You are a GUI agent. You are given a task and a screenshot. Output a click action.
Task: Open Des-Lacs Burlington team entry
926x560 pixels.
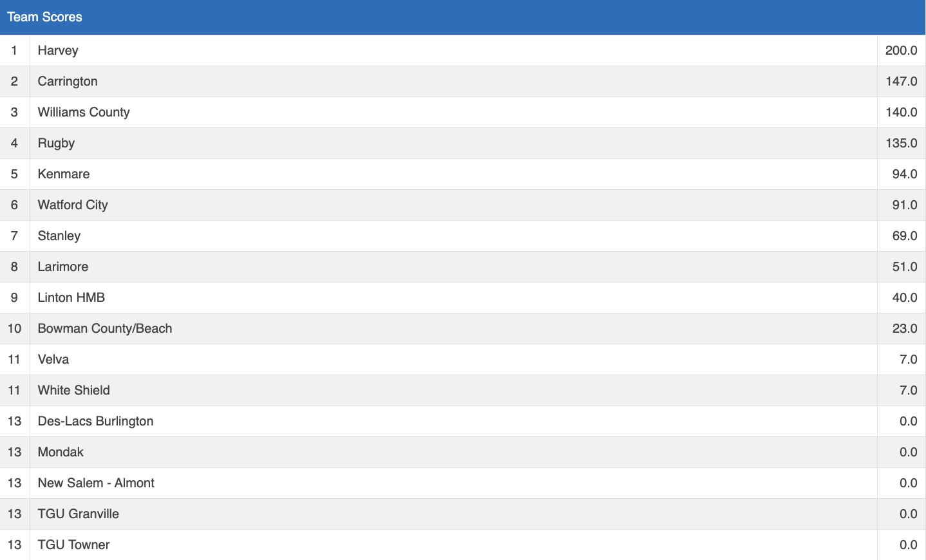[96, 421]
